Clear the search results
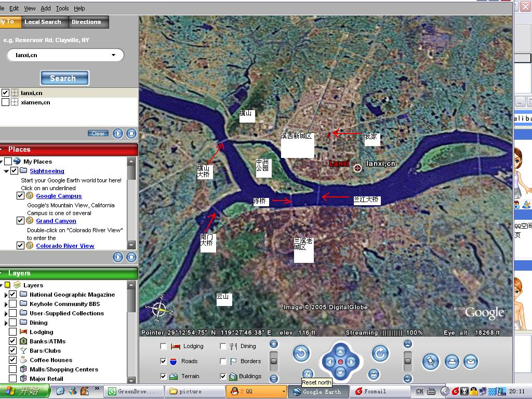532x399 pixels. 98,134
